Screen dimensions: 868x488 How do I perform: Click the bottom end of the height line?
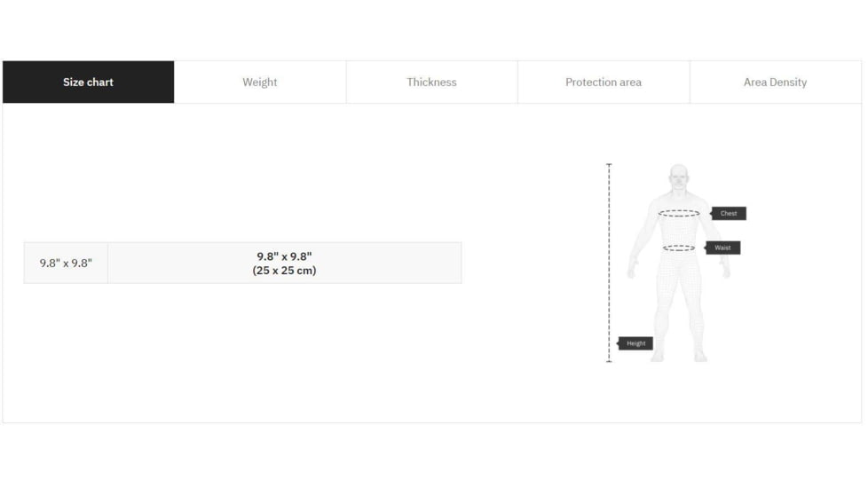pos(609,361)
